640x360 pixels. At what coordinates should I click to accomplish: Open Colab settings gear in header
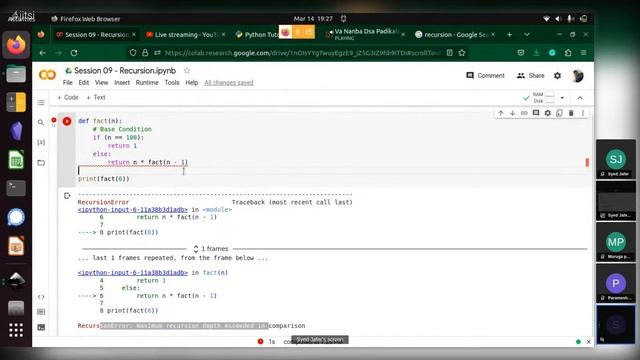point(557,76)
